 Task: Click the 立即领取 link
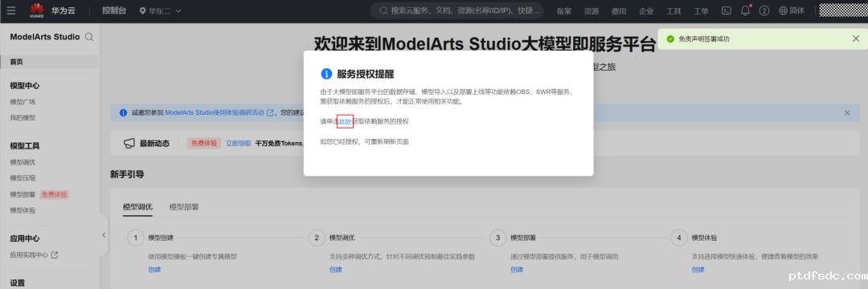tap(239, 143)
